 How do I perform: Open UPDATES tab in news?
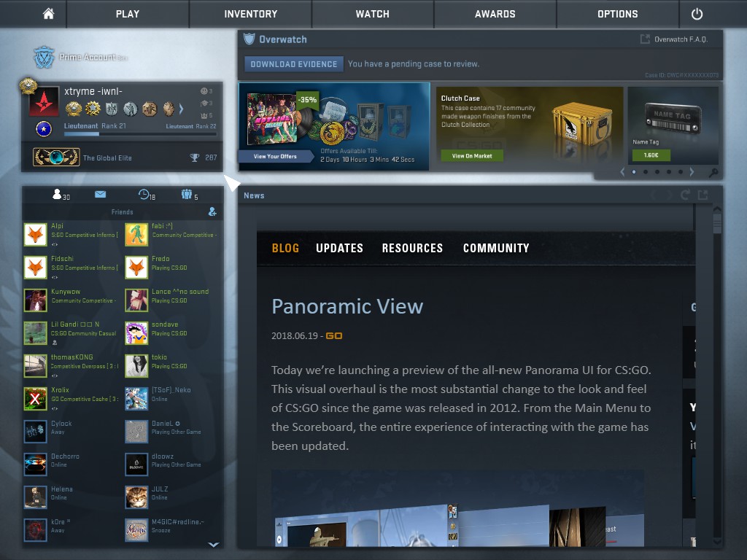tap(339, 248)
